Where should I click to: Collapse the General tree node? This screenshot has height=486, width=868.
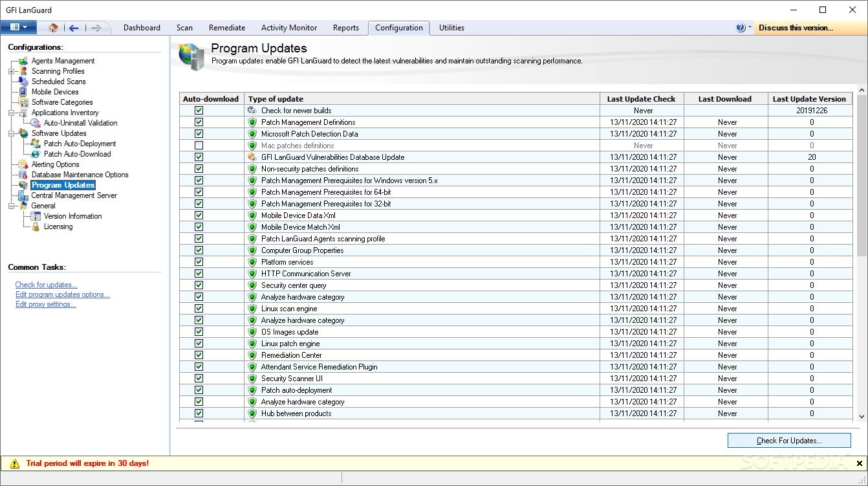click(11, 206)
